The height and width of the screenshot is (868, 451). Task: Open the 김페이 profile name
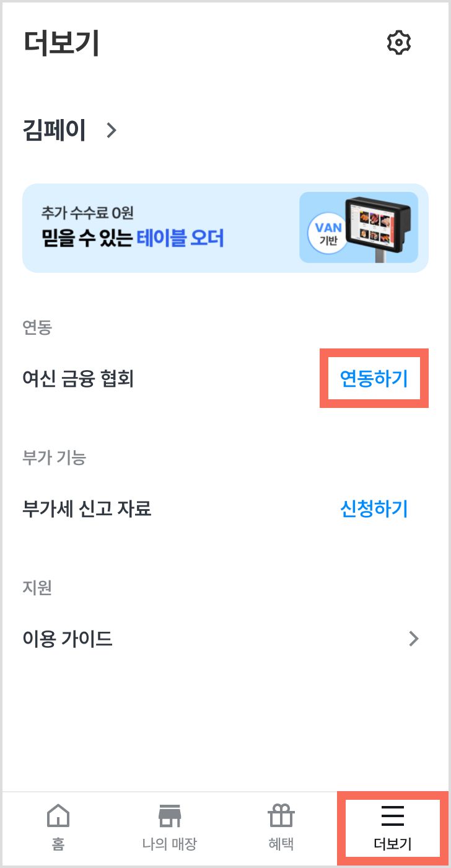coord(55,130)
